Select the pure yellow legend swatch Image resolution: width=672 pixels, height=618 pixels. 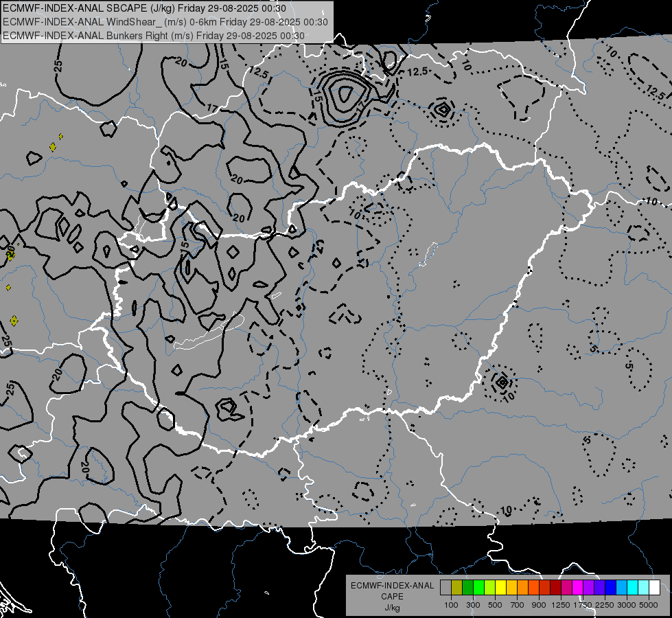(500, 588)
